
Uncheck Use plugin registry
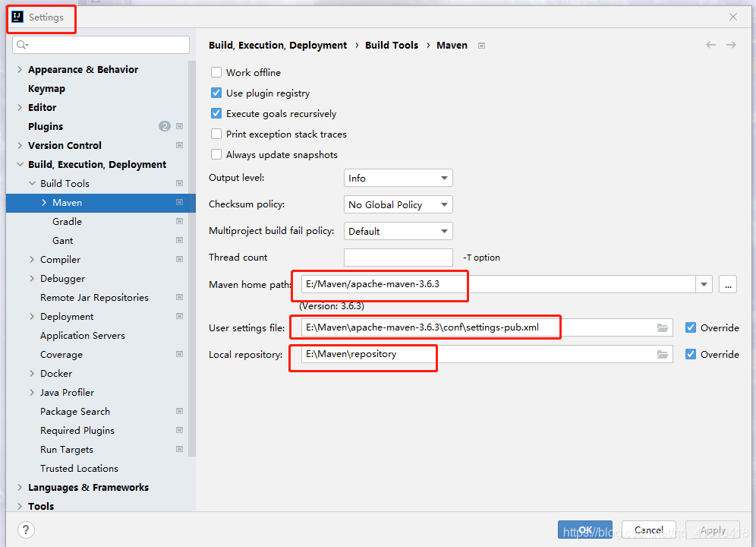pyautogui.click(x=216, y=93)
